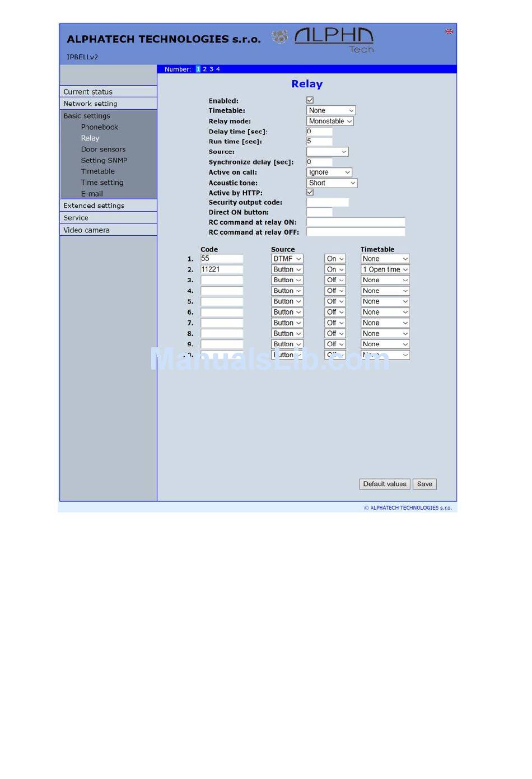
Task: Open the E-mail settings page
Action: [92, 194]
